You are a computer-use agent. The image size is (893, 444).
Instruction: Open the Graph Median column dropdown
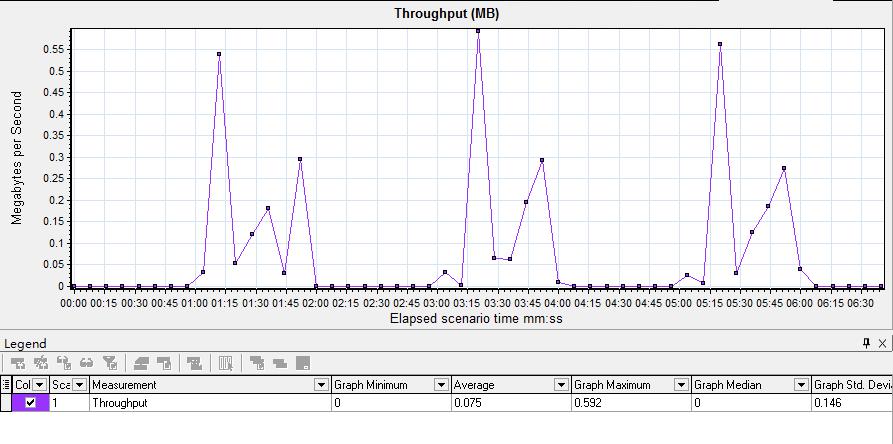coord(800,385)
